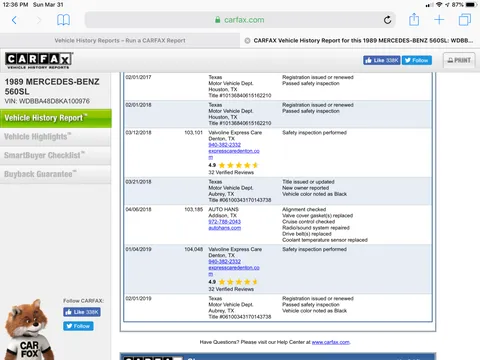Reload the carfax.com page
Image resolution: width=480 pixels, height=360 pixels.
(387, 20)
